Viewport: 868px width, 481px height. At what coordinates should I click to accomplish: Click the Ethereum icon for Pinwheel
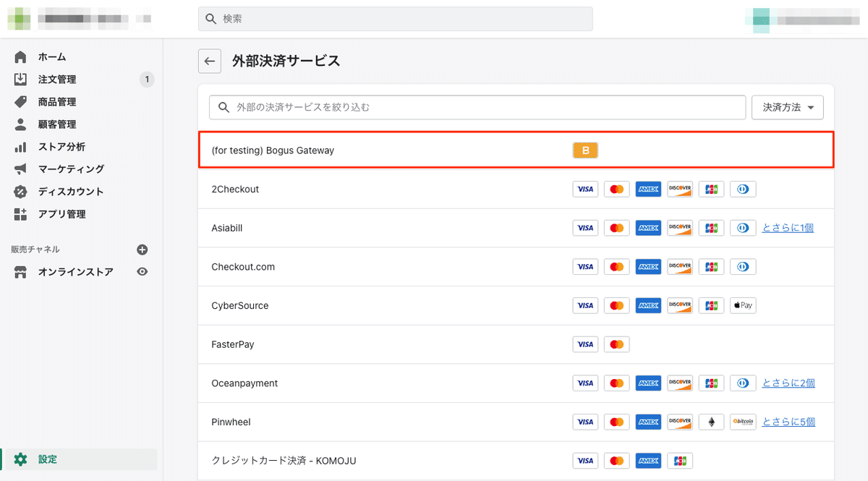tap(711, 422)
